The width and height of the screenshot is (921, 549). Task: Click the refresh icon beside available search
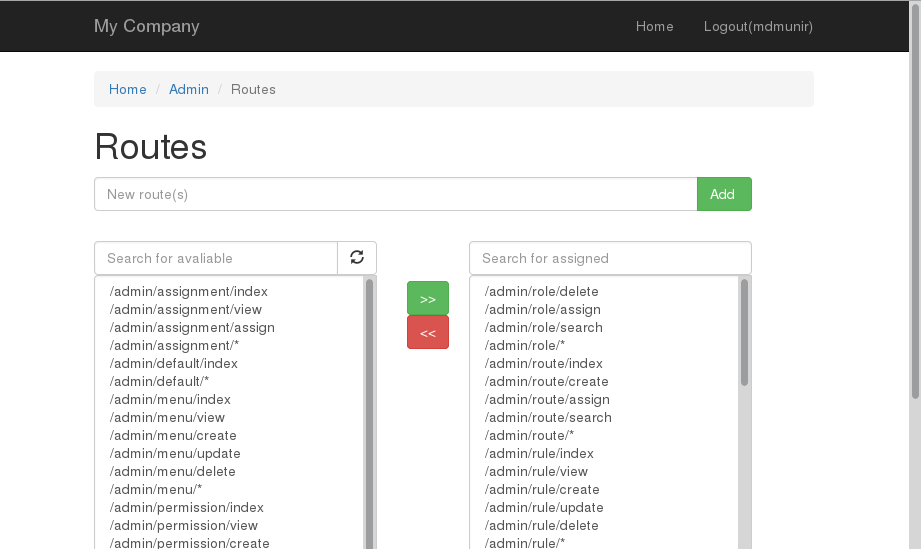pos(357,258)
